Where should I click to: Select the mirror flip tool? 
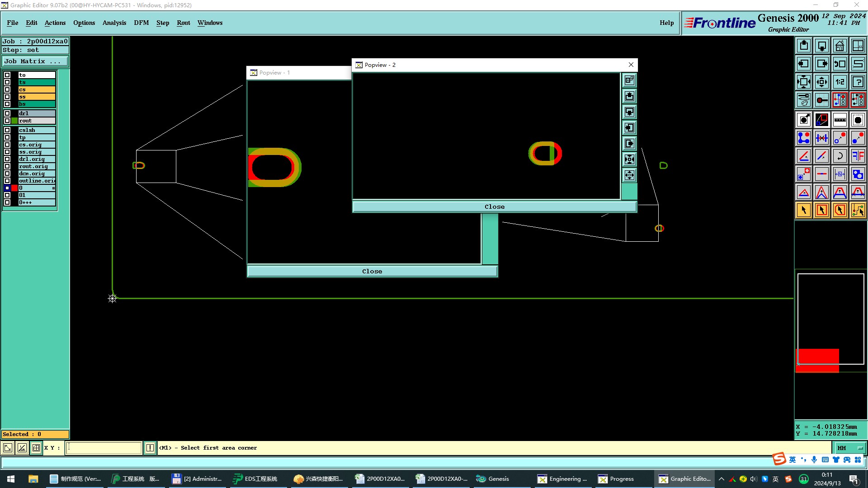click(x=858, y=156)
